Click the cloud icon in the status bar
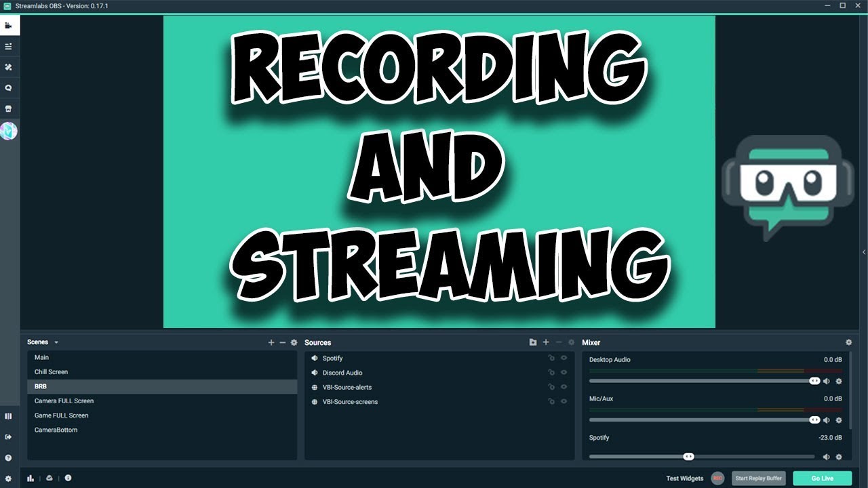This screenshot has height=488, width=868. (49, 478)
